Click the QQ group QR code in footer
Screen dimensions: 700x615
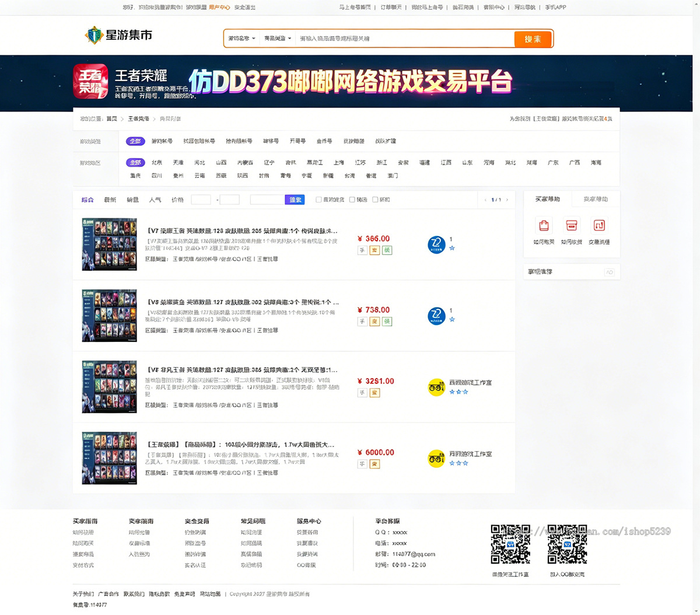click(567, 544)
